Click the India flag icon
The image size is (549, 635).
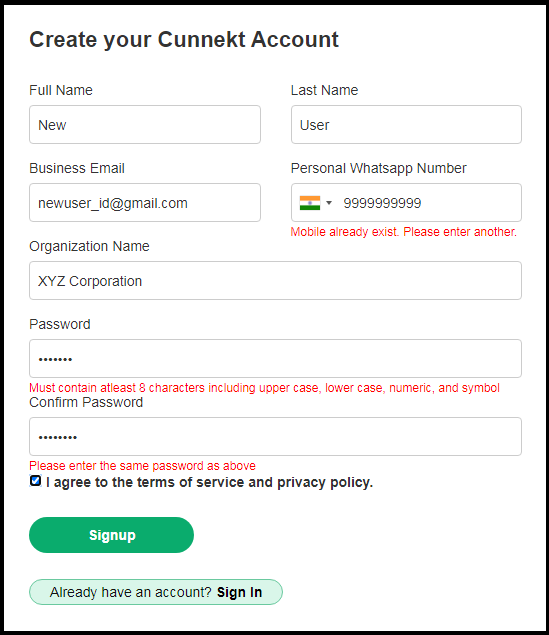[310, 203]
